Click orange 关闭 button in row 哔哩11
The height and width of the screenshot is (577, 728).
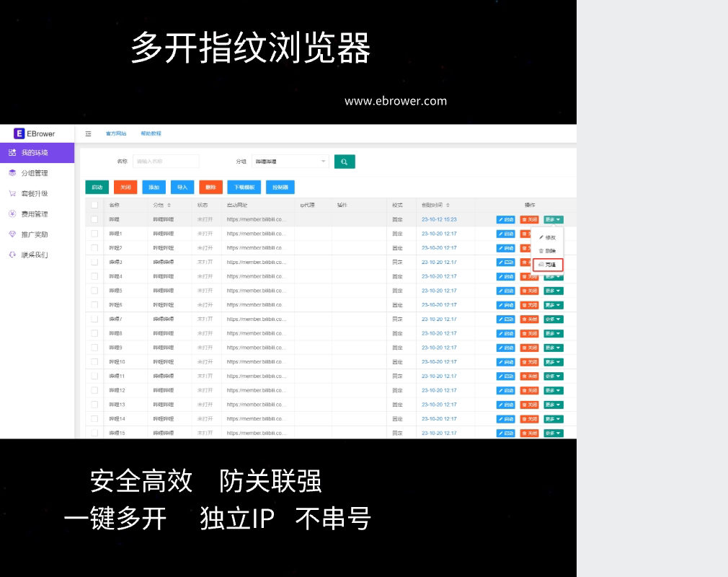click(x=529, y=376)
